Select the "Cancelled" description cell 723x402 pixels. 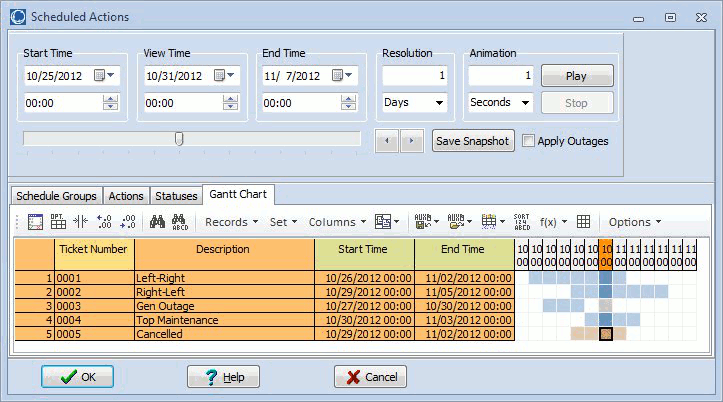224,334
